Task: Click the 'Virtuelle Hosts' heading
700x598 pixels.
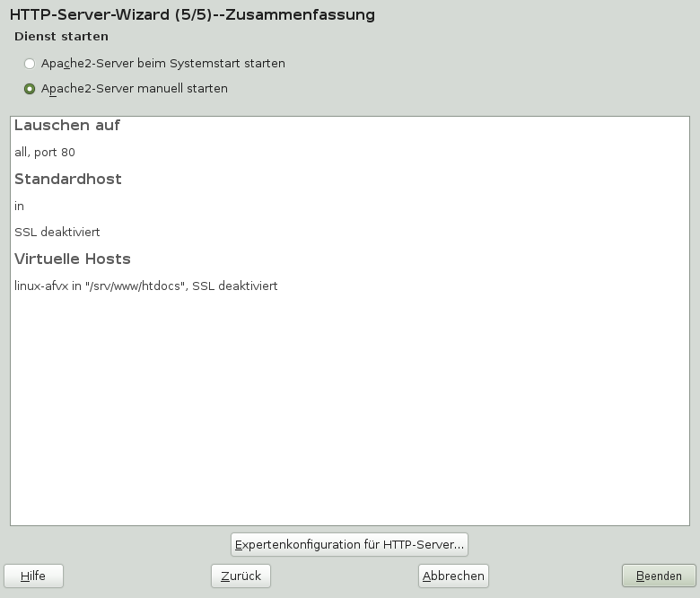Action: 73,259
